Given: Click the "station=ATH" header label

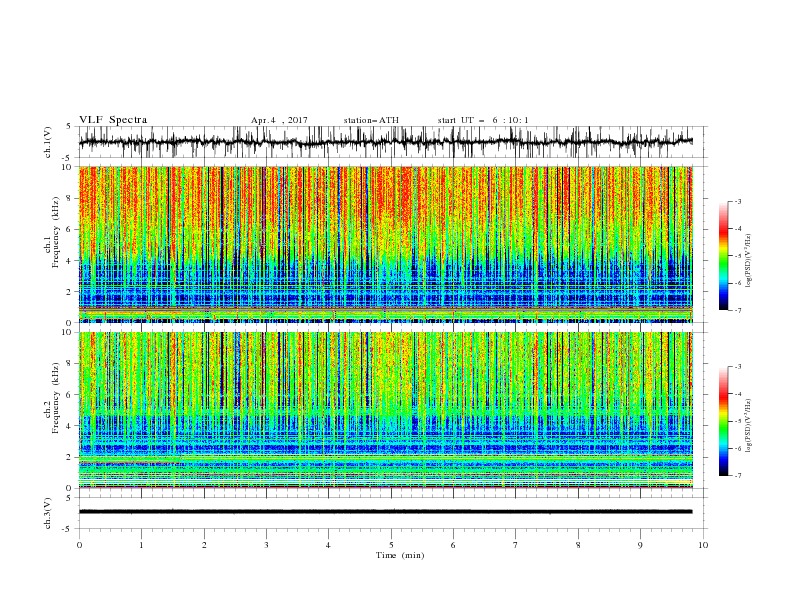Looking at the screenshot, I should 371,120.
